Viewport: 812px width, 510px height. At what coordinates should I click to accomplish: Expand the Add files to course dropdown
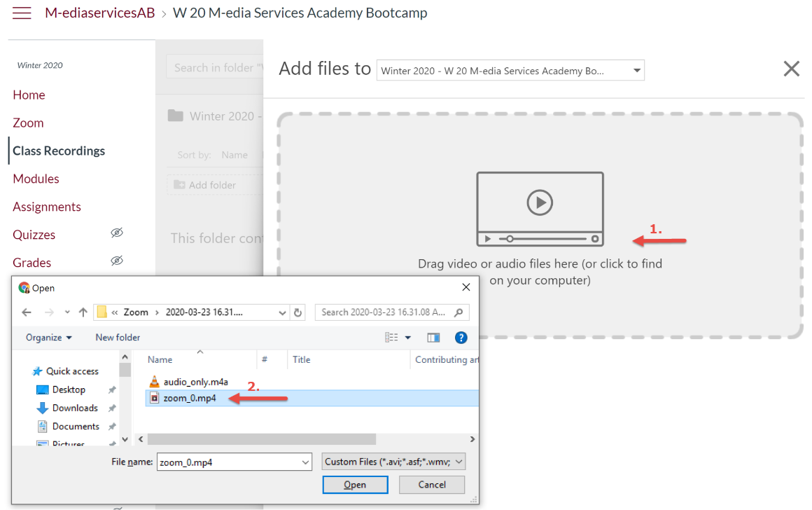pos(636,70)
